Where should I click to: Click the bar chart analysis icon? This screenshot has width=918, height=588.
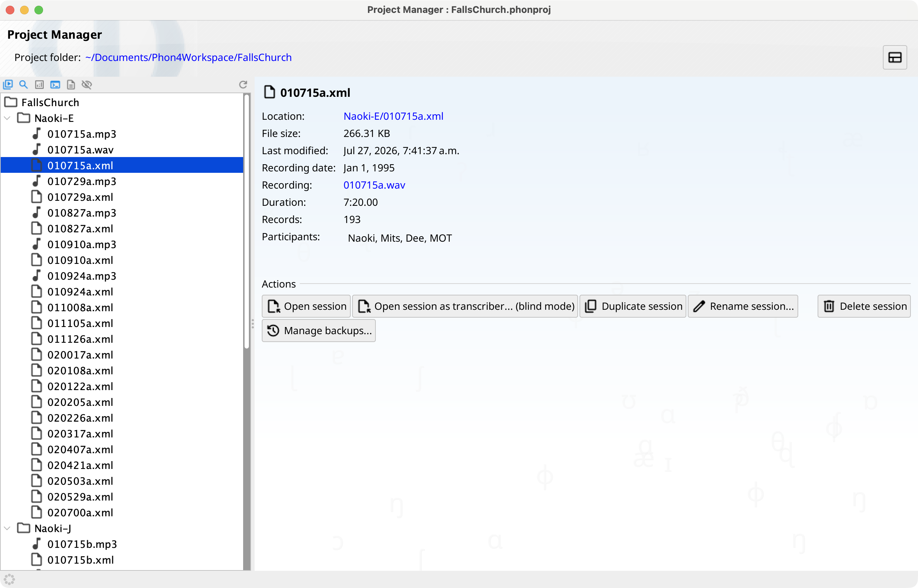pos(39,84)
